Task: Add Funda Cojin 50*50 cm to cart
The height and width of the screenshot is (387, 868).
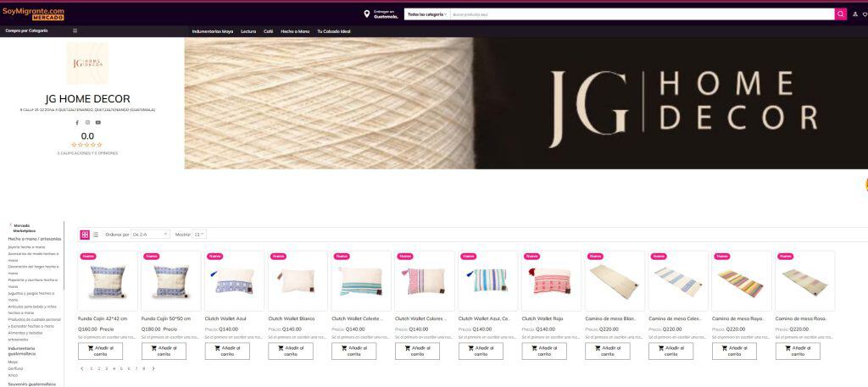Action: click(164, 351)
